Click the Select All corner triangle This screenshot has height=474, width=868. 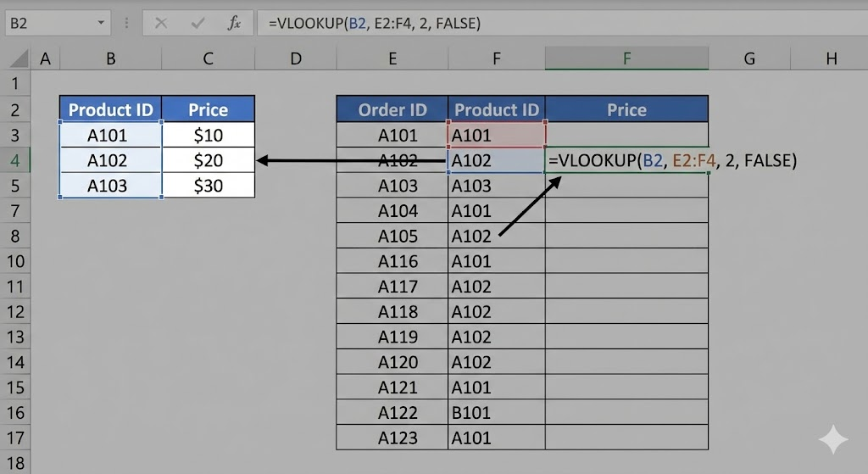pyautogui.click(x=19, y=59)
